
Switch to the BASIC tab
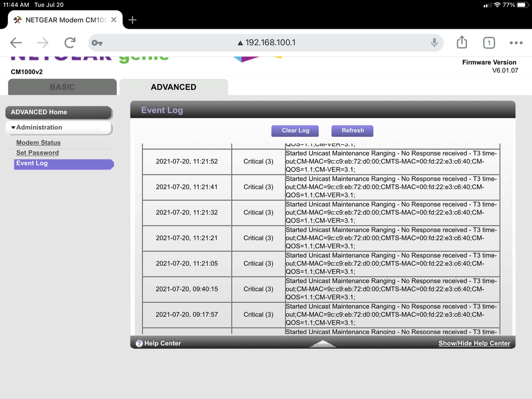[x=62, y=86]
